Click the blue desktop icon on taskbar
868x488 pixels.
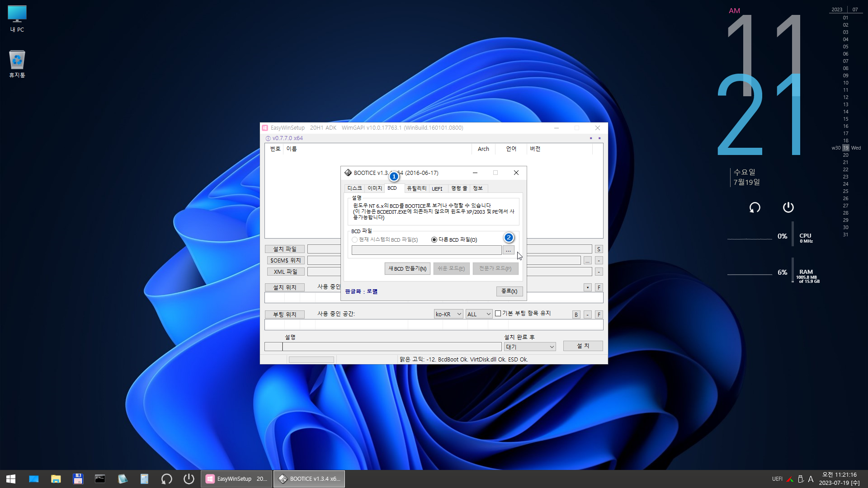(34, 479)
